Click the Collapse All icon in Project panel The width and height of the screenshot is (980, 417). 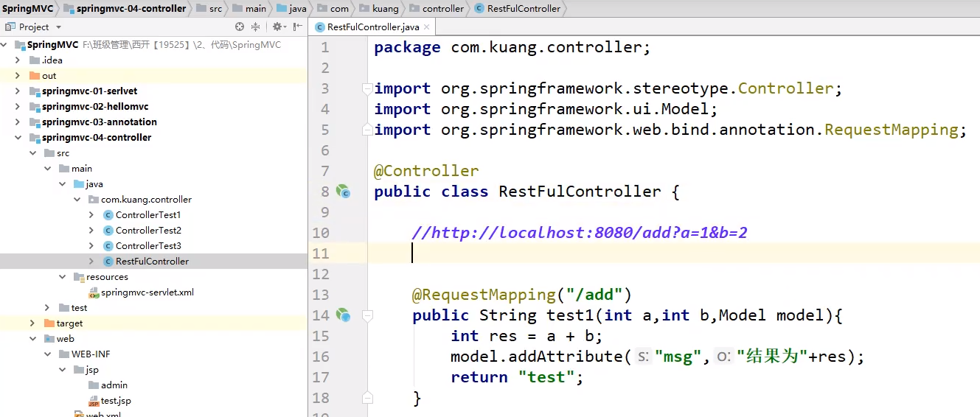(x=256, y=27)
